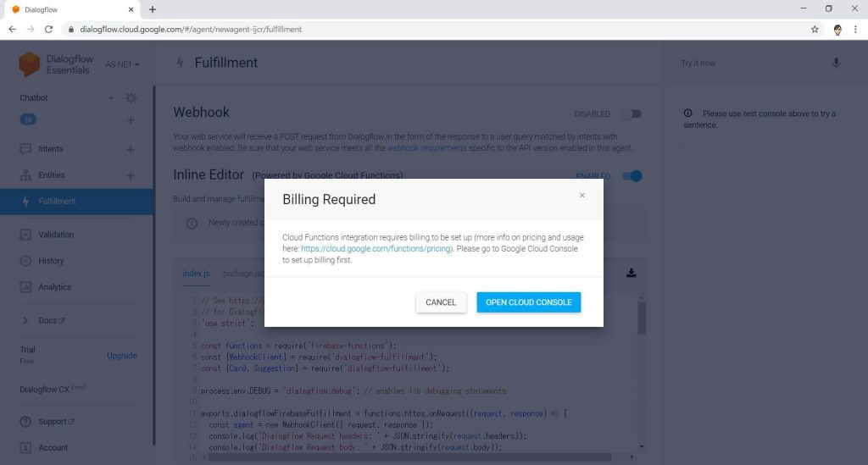
Task: Expand Docs chevron
Action: tap(25, 320)
